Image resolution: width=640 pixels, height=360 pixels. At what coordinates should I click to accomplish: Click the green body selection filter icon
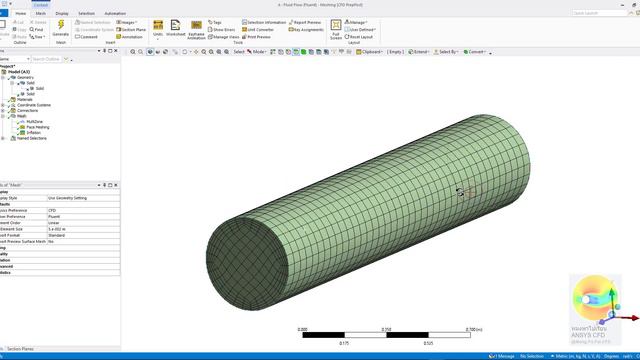[x=304, y=52]
